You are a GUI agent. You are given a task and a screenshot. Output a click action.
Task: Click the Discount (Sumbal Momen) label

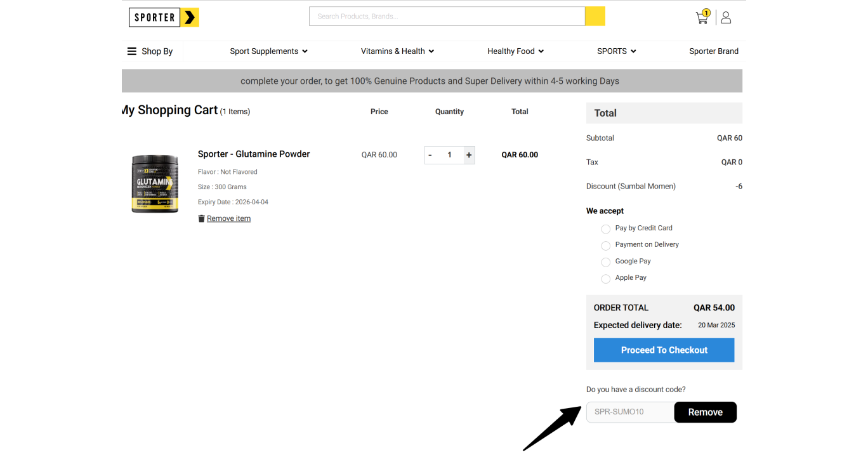click(x=631, y=187)
